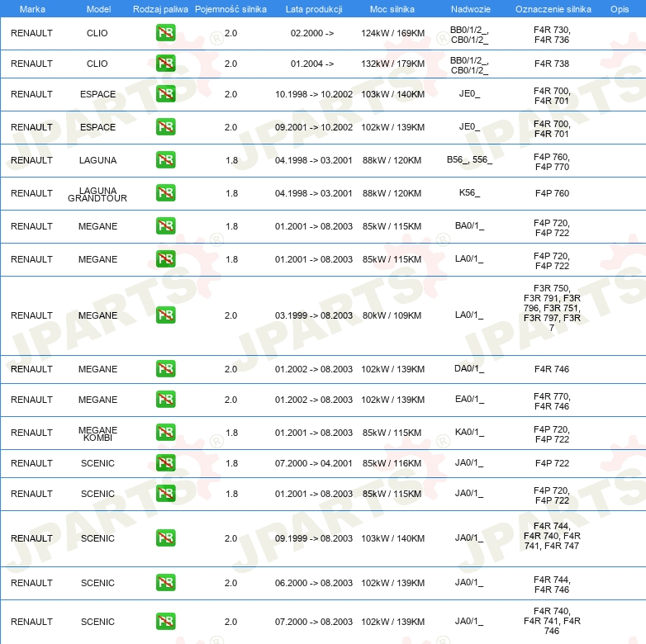This screenshot has height=644, width=646.
Task: Select the fuel icon in the MEGANE BA0/1_ row
Action: tap(165, 225)
